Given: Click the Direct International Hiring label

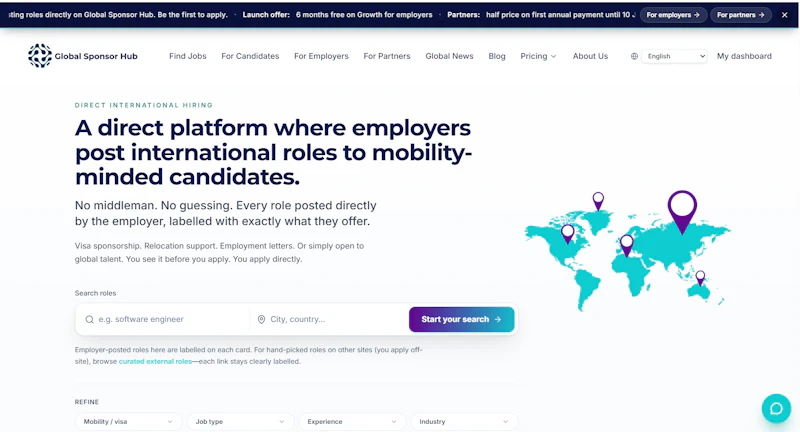Looking at the screenshot, I should pos(144,105).
